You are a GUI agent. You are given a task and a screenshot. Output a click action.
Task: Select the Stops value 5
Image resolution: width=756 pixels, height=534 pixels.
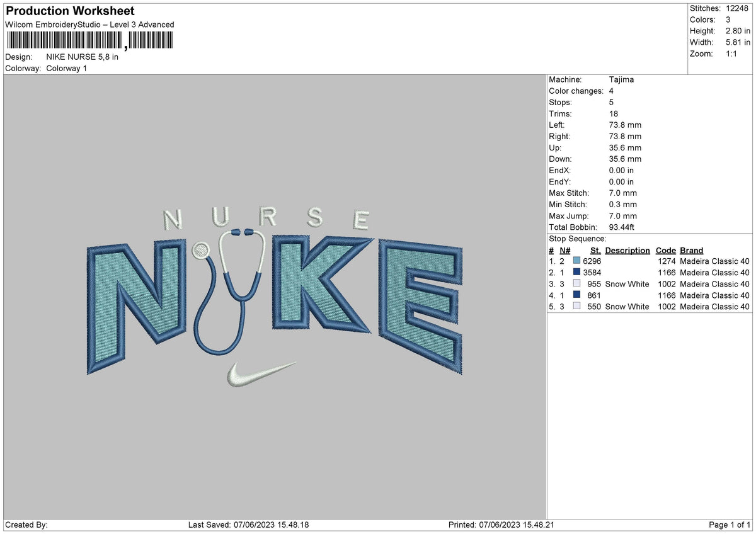click(x=612, y=102)
